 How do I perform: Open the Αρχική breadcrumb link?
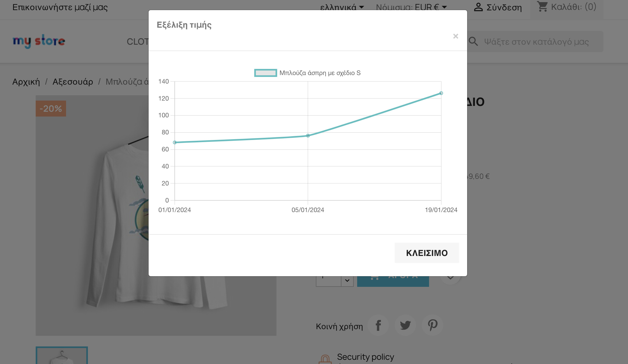point(26,82)
